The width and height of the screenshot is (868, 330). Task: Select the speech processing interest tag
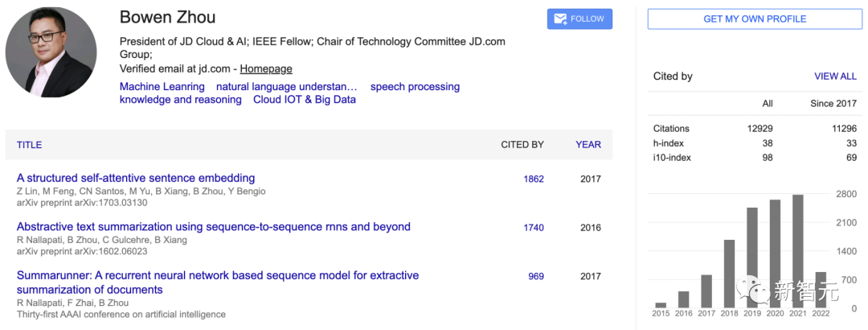pos(415,86)
